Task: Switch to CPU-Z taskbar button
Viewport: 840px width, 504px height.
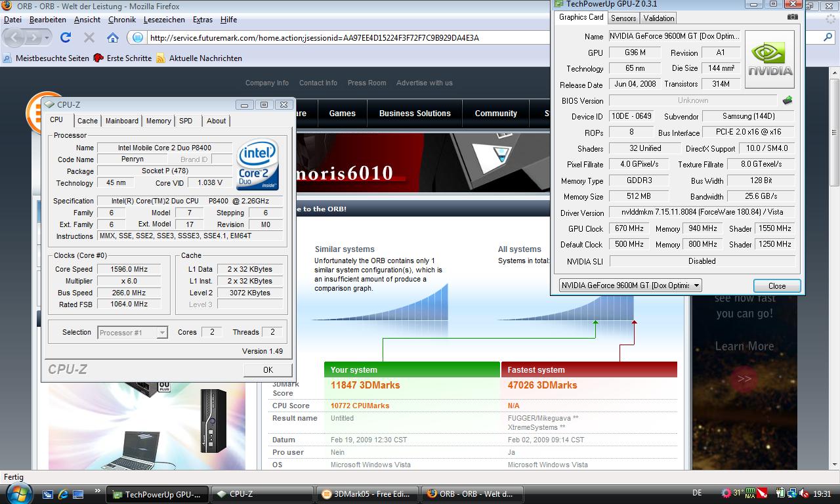Action: point(262,494)
